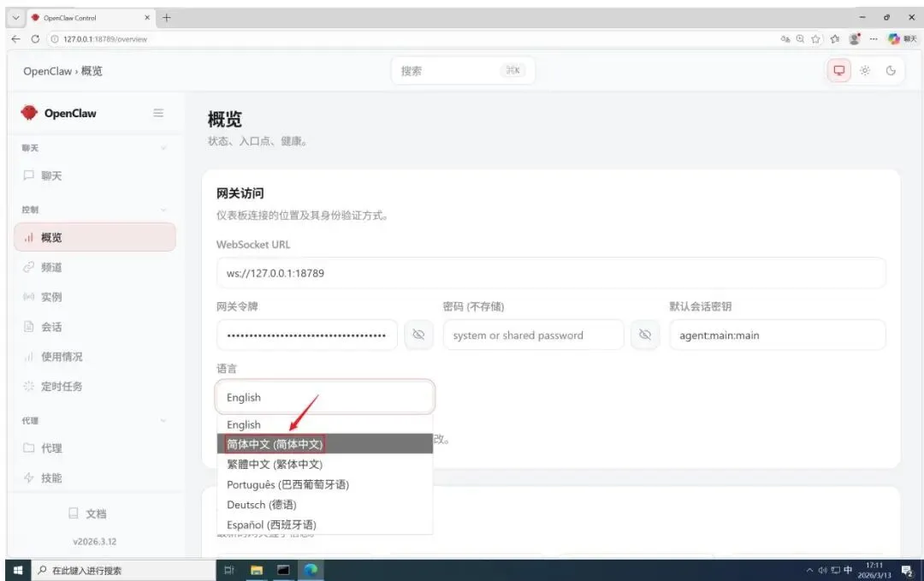Viewport: 924px width, 581px height.
Task: Click the 中 input method indicator
Action: point(848,570)
